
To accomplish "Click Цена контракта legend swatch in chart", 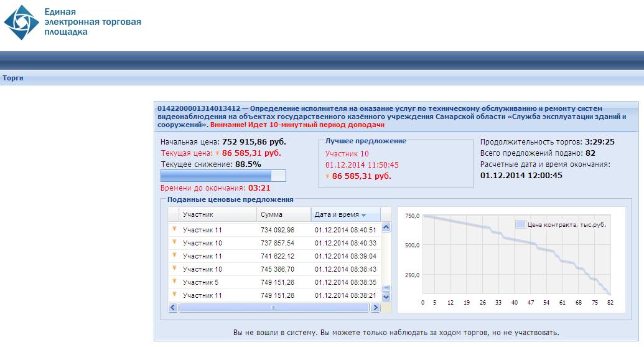I will click(x=520, y=224).
